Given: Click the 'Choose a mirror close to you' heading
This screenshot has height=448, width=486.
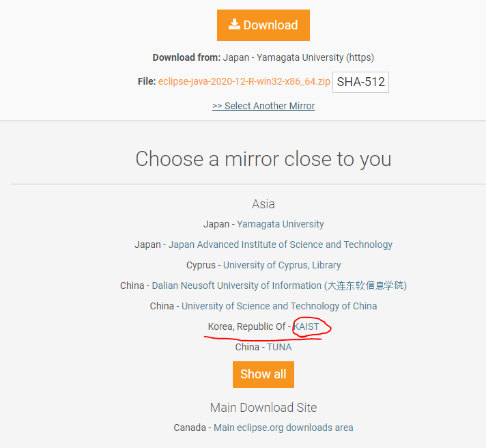Looking at the screenshot, I should (263, 159).
